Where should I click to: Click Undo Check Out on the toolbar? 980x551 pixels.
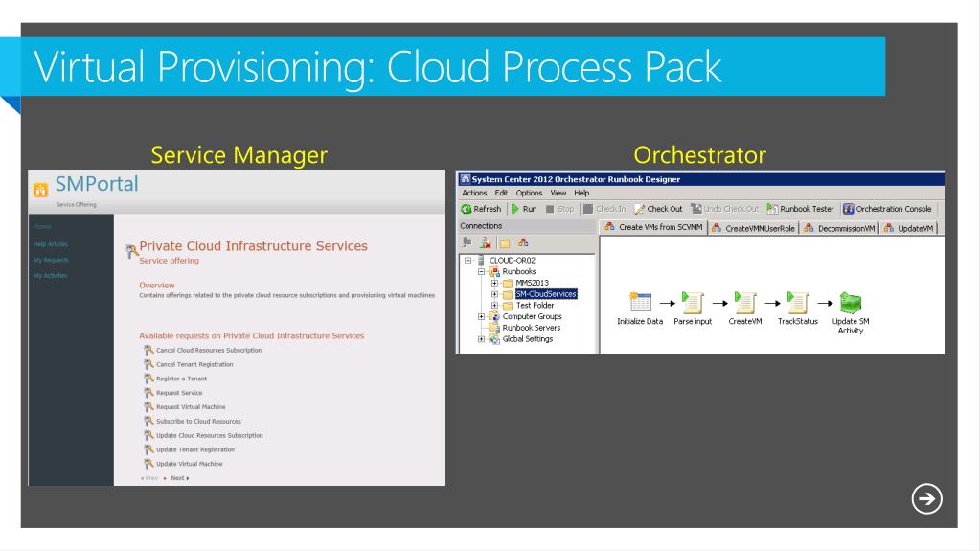pos(724,209)
